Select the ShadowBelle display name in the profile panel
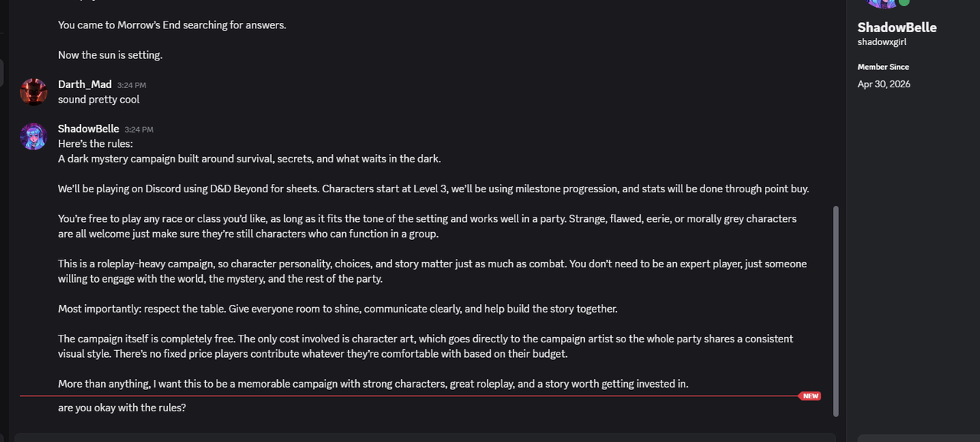Screen dimensions: 980x442 click(x=897, y=28)
